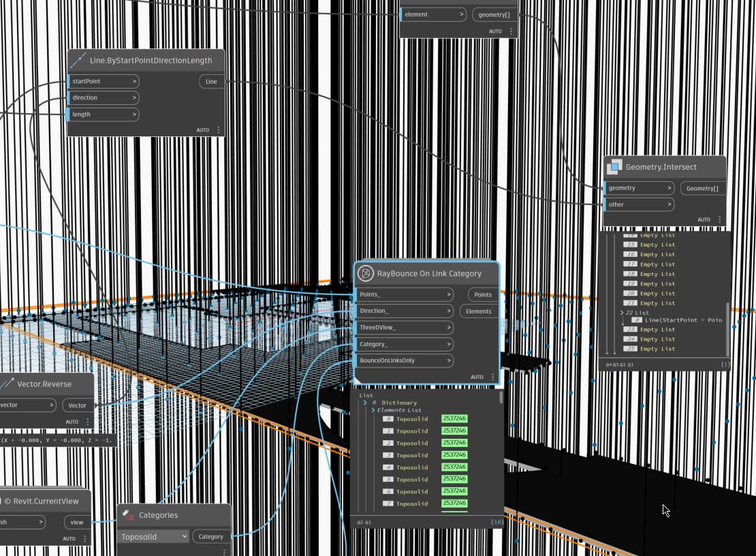Image resolution: width=756 pixels, height=556 pixels.
Task: Click green ID 2537246 in row 5
Action: tap(454, 479)
